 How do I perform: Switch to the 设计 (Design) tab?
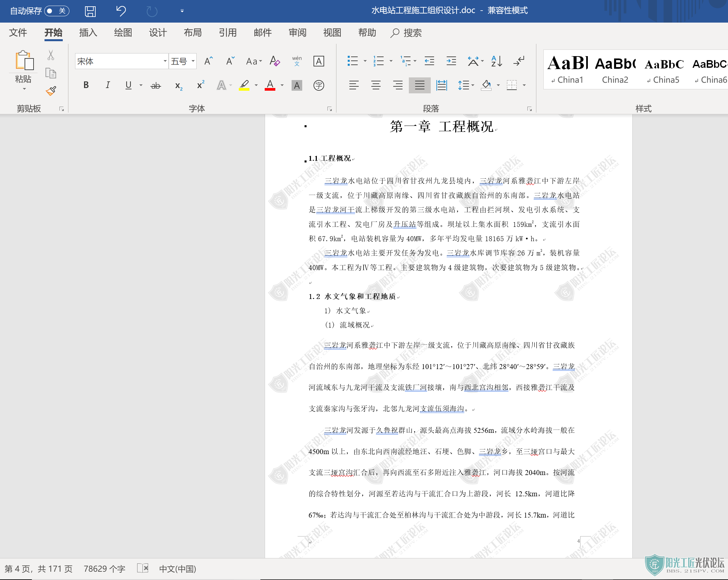158,33
